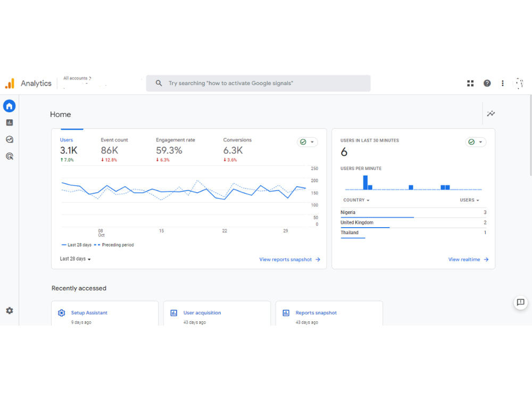Screen dimensions: 532x399
Task: Select the Advertising icon in the sidebar
Action: [9, 155]
